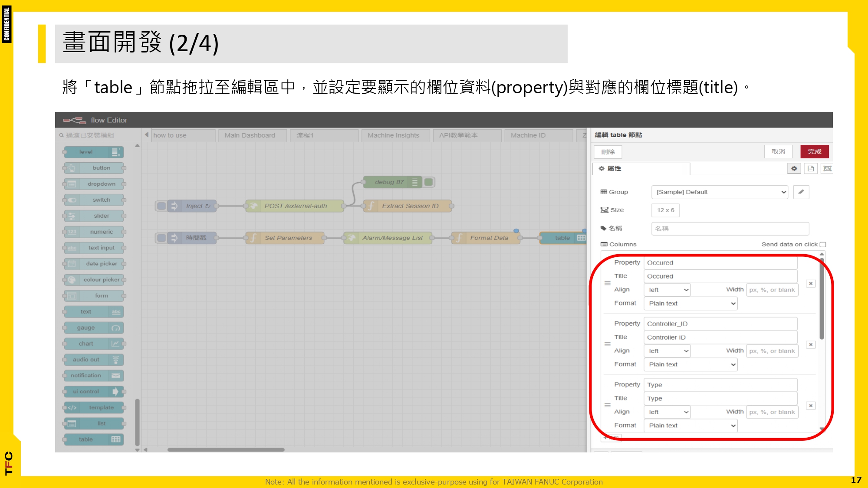The height and width of the screenshot is (488, 868).
Task: Toggle the debug 87 node button
Action: point(429,182)
